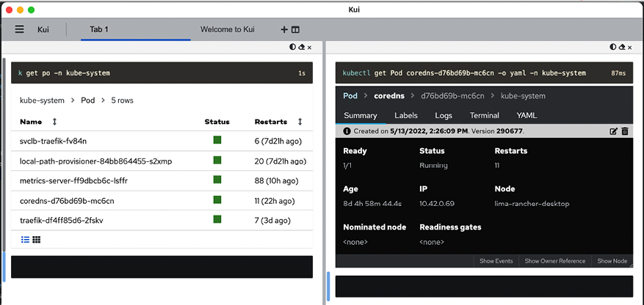Click coredns breadcrumb in pod header

(x=389, y=96)
